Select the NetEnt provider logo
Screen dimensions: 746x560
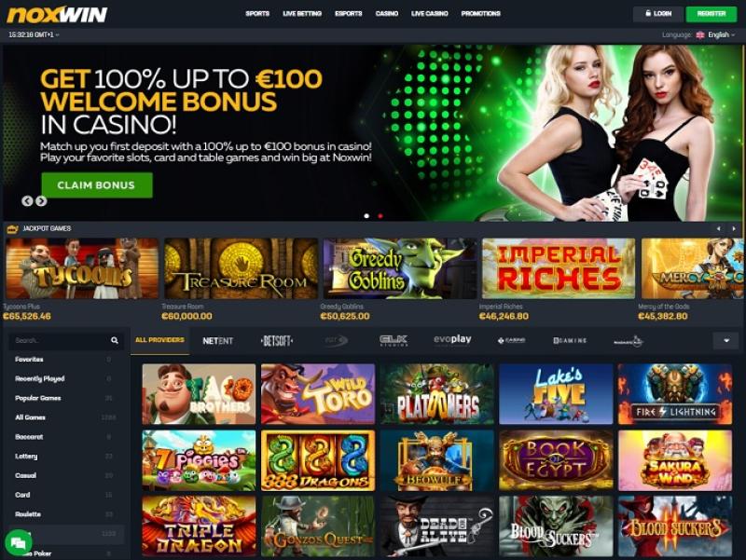[x=218, y=341]
